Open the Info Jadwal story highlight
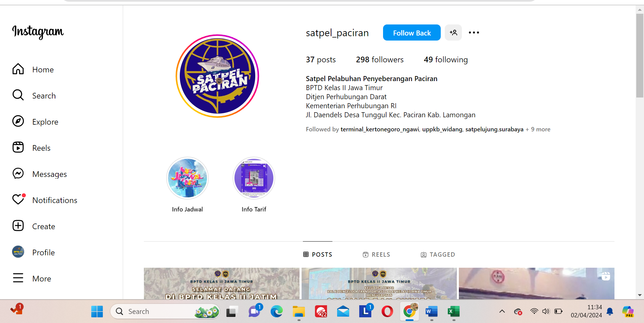 (x=187, y=178)
